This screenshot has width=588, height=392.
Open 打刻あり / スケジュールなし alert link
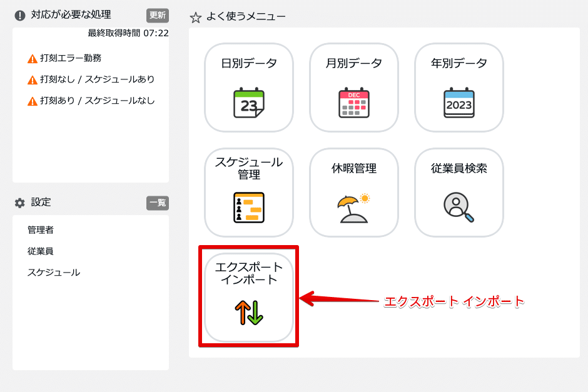97,101
